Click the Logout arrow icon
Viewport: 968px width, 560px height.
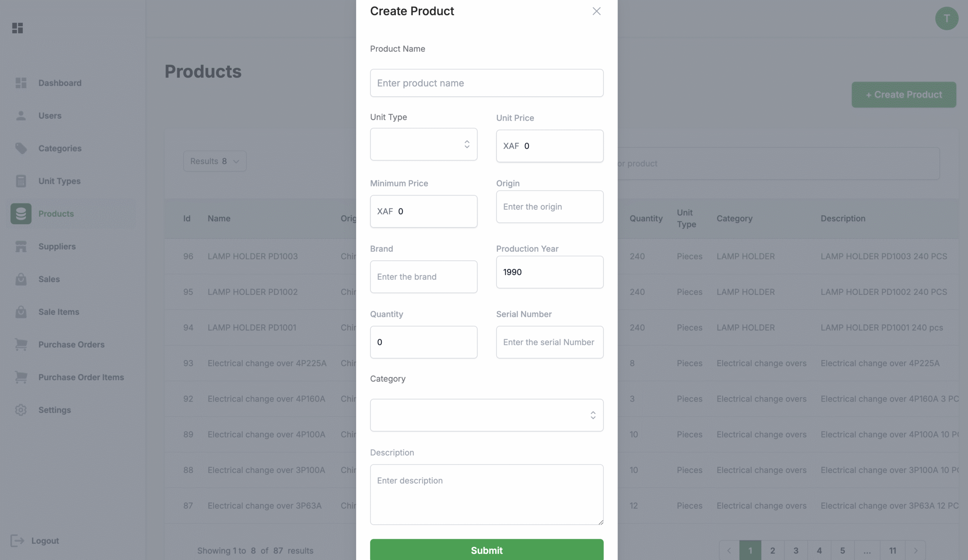point(17,540)
